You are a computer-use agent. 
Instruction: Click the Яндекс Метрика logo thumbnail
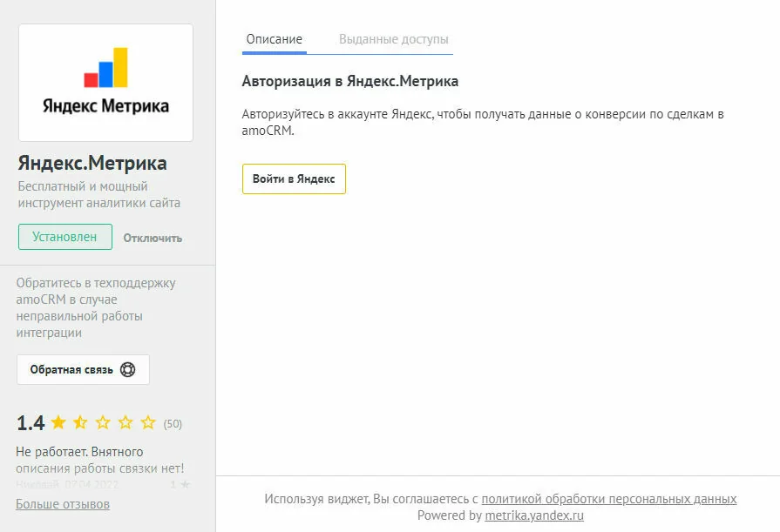(x=105, y=83)
